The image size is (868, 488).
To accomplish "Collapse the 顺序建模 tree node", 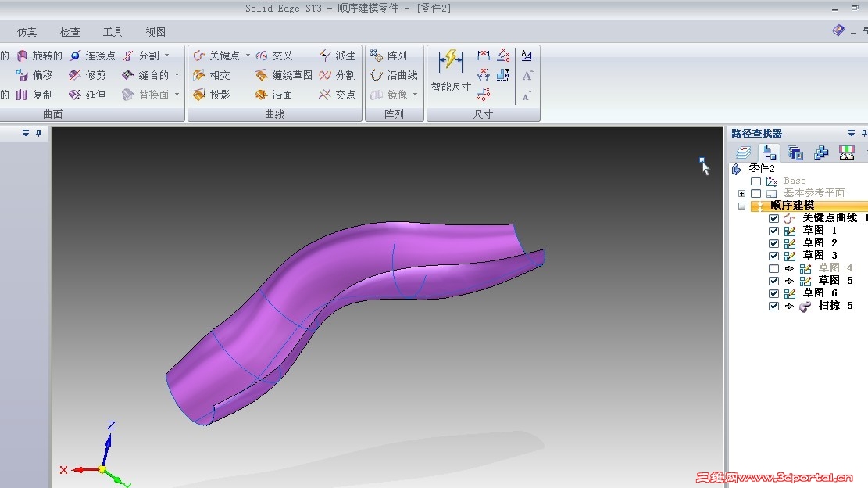I will pyautogui.click(x=741, y=206).
